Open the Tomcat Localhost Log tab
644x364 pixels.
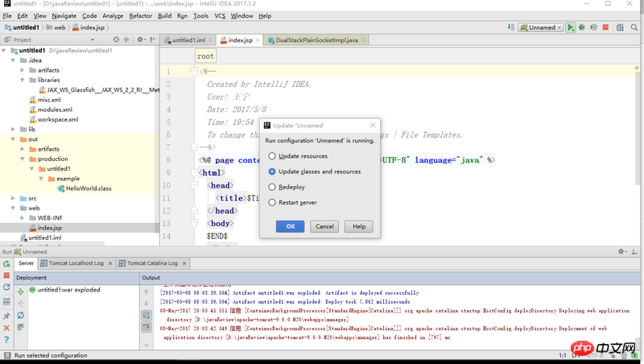76,263
